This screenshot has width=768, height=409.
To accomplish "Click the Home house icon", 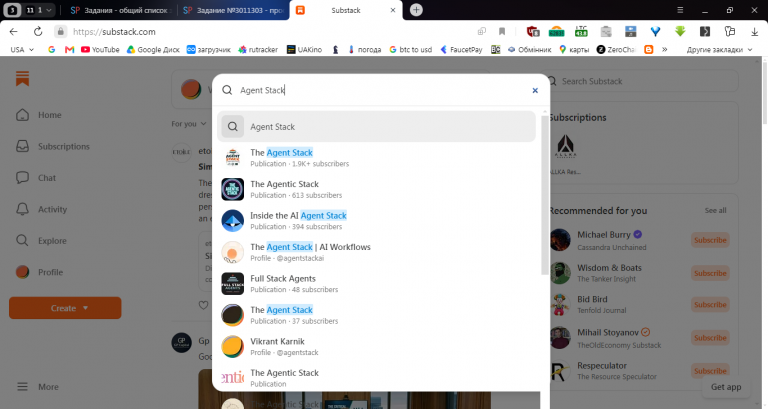I will tap(23, 115).
